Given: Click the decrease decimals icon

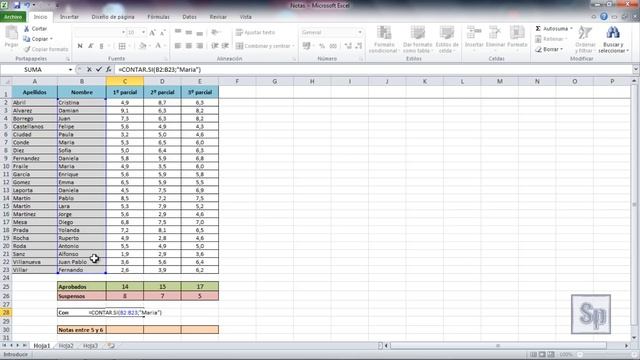Looking at the screenshot, I should click(x=358, y=46).
